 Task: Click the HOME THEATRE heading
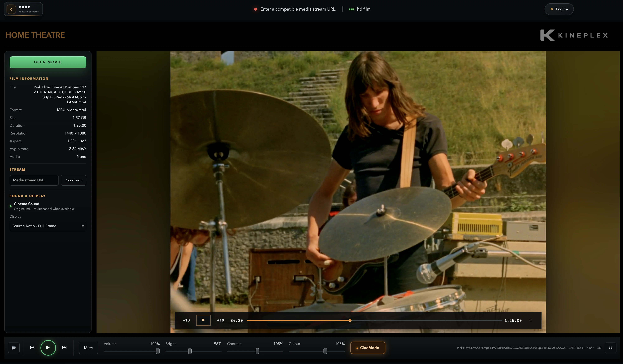click(35, 35)
